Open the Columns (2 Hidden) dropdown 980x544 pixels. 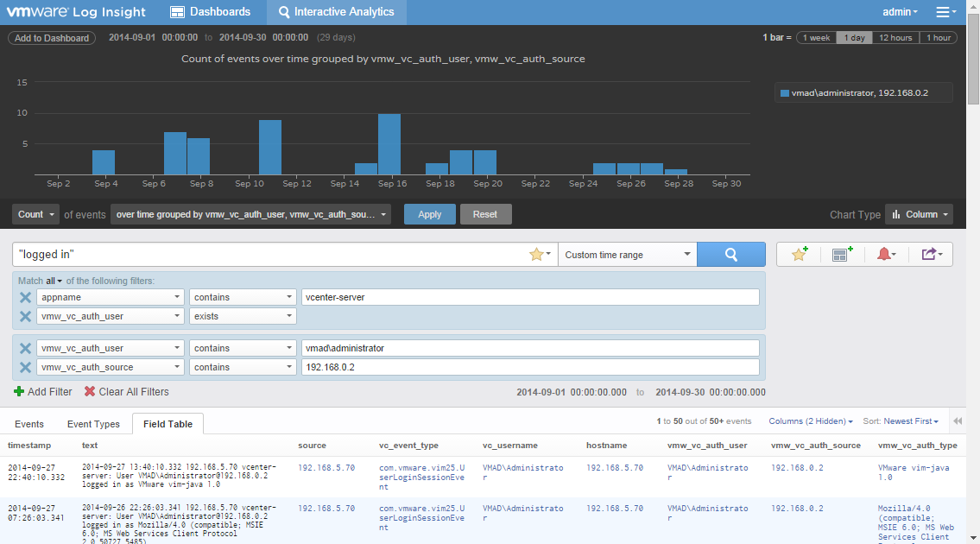point(811,421)
